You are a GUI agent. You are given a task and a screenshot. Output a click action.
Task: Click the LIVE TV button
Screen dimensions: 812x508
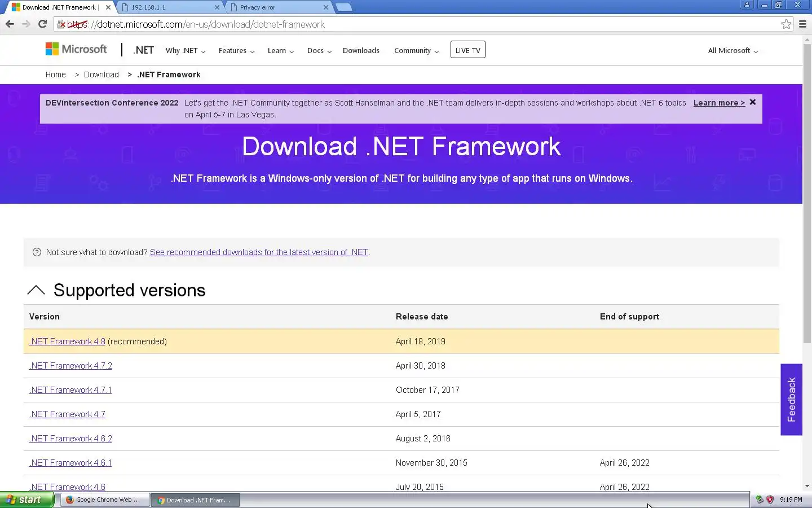[467, 50]
